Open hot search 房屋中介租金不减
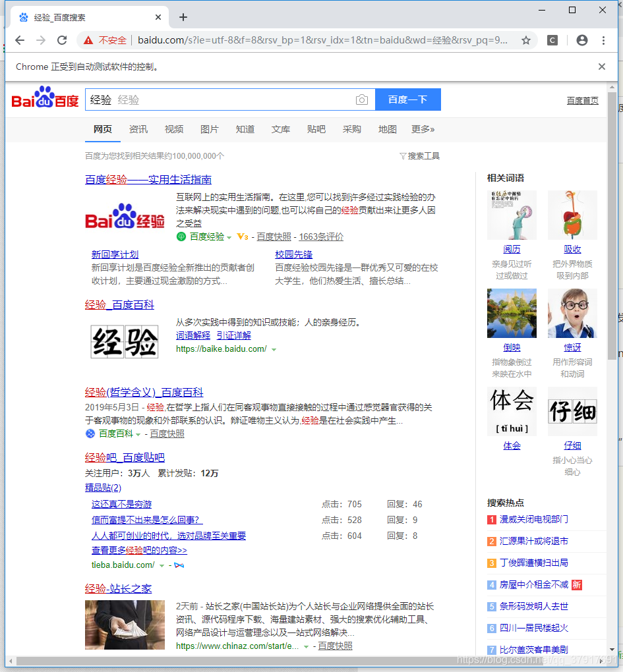623x672 pixels. [534, 584]
